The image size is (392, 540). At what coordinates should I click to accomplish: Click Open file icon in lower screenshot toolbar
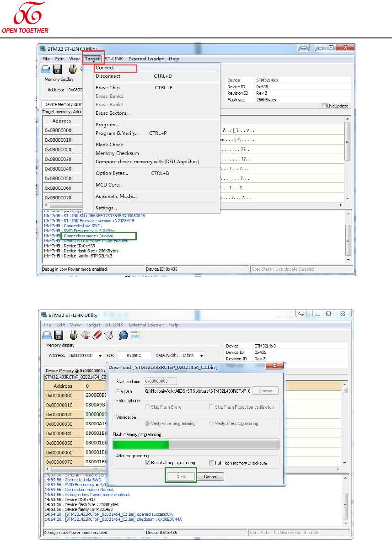click(x=47, y=335)
